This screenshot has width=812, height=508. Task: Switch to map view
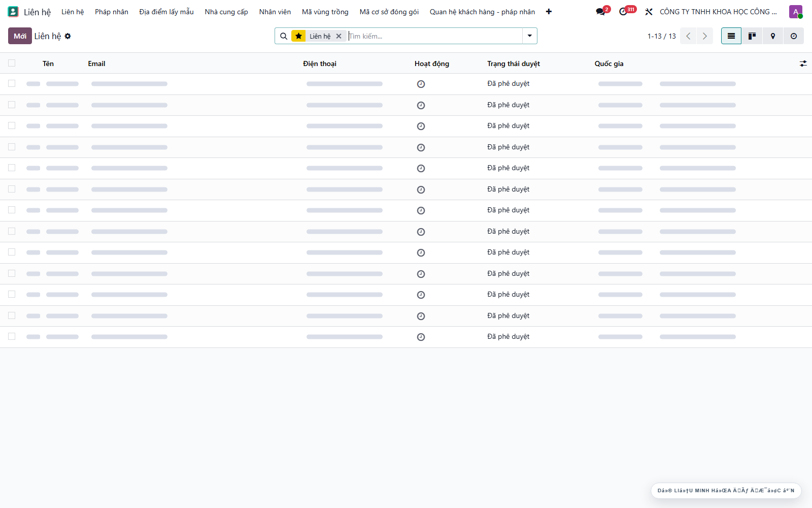773,36
